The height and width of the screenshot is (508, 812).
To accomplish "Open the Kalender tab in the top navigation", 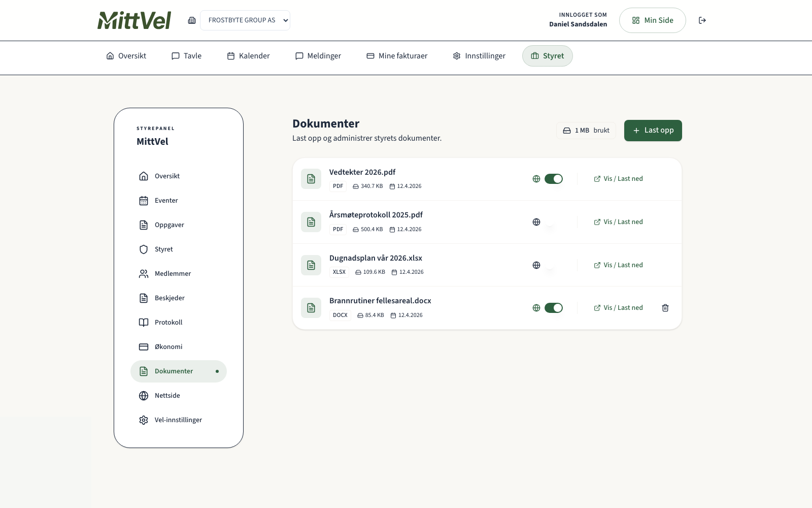I will coord(248,56).
